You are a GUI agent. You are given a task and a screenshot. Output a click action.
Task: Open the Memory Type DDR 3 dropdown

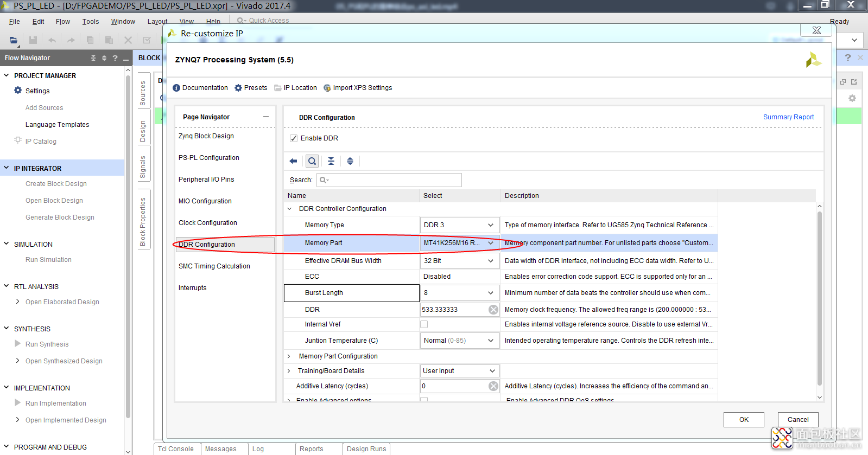coord(460,225)
